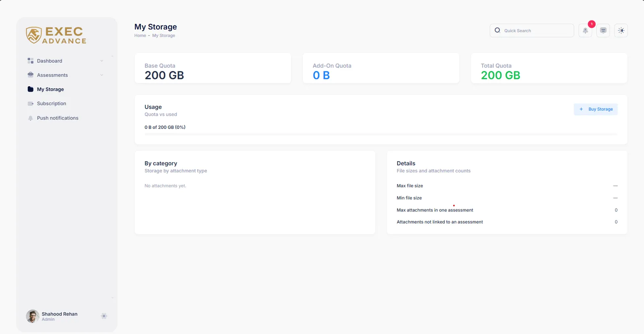This screenshot has height=334, width=644.
Task: Click the Buy Storage button
Action: [x=596, y=109]
